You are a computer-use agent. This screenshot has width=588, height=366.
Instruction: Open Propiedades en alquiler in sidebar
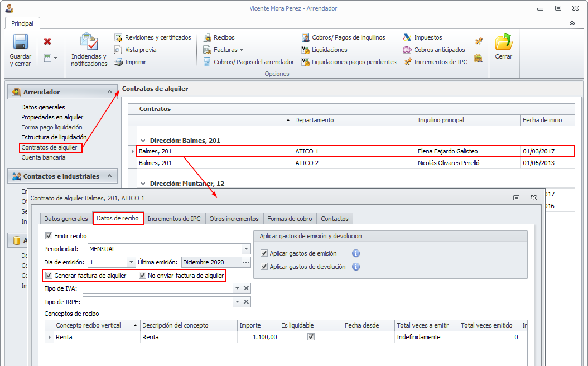tap(52, 117)
